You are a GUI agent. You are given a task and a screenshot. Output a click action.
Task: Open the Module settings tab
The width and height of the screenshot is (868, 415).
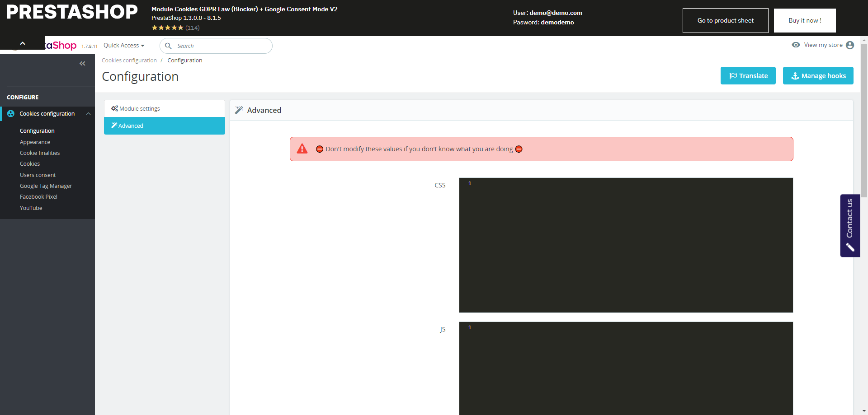coord(165,109)
